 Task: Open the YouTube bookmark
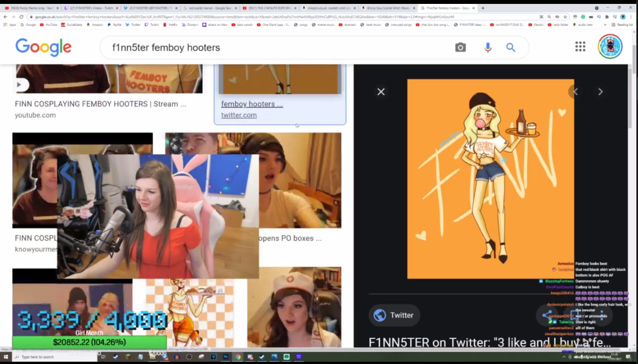pyautogui.click(x=49, y=25)
